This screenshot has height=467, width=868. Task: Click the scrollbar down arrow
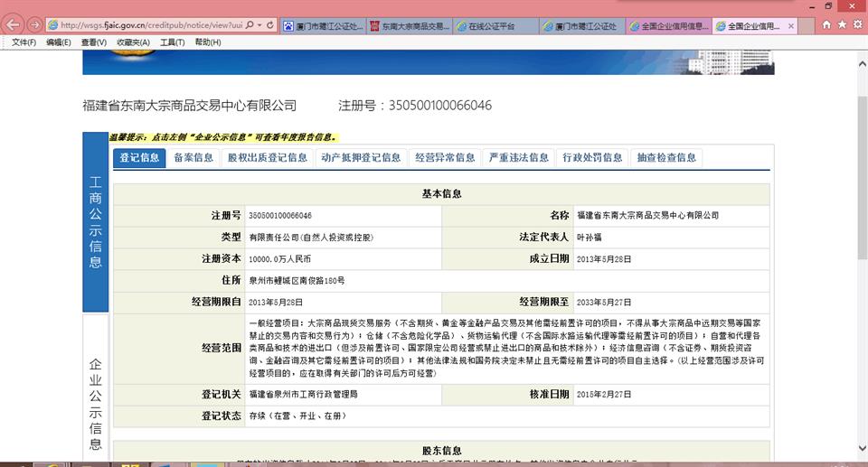tap(862, 448)
